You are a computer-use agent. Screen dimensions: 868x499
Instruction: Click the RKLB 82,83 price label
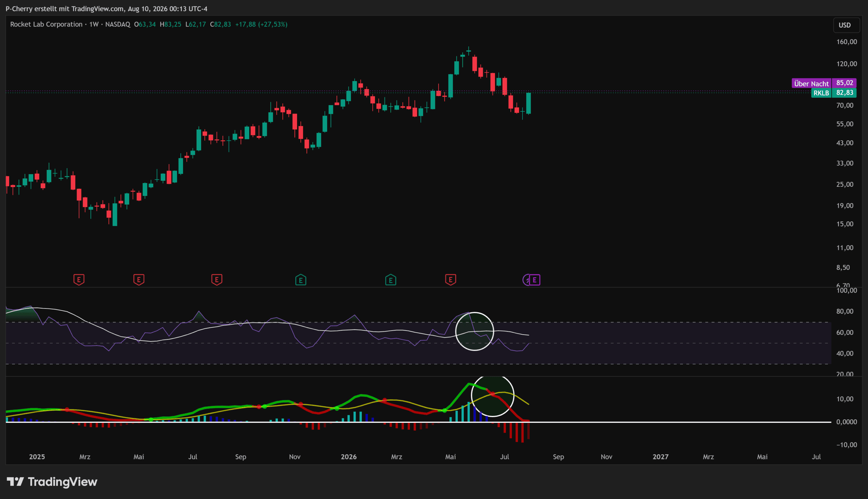click(x=834, y=93)
